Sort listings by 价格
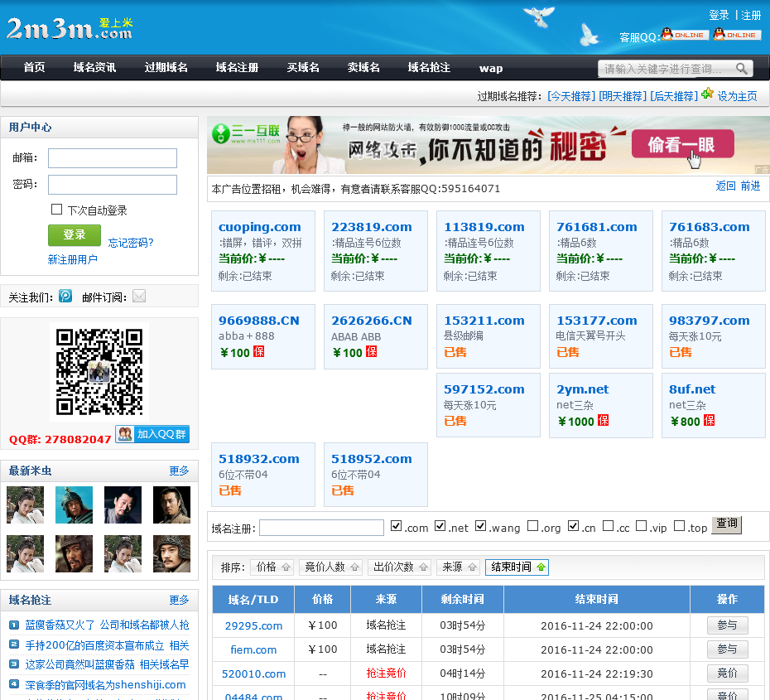Image resolution: width=770 pixels, height=700 pixels. click(x=272, y=567)
